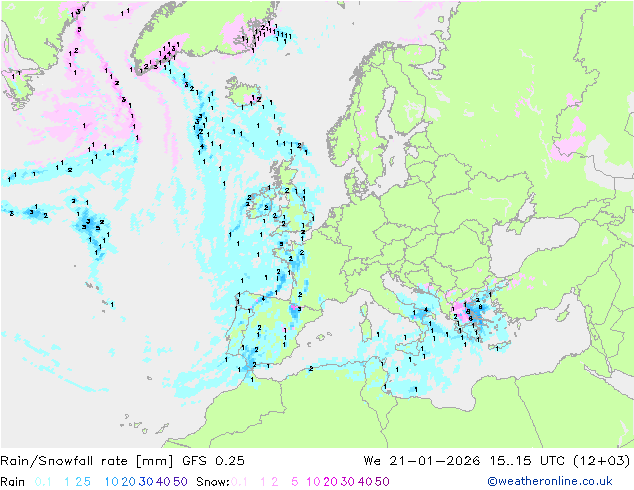Click the snow legend value 20

pyautogui.click(x=330, y=482)
